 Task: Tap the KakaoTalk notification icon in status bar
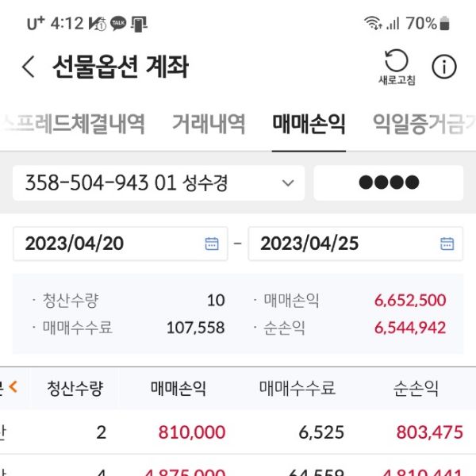point(118,24)
